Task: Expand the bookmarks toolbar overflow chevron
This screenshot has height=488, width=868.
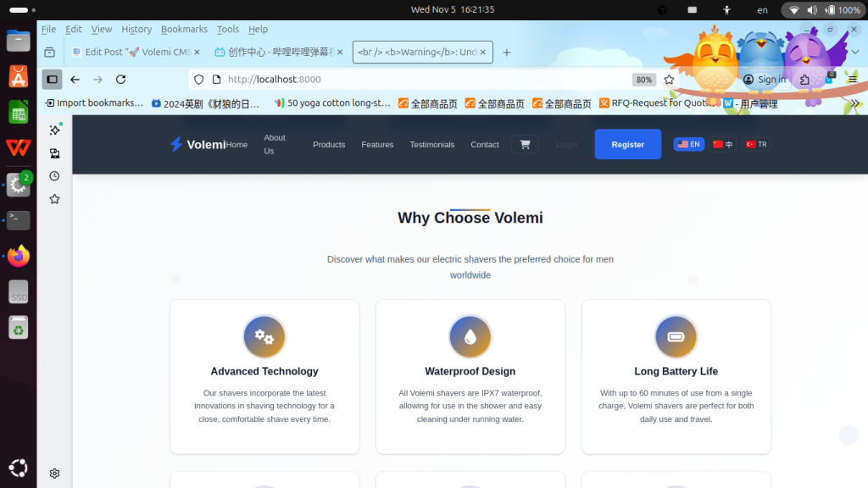Action: tap(854, 103)
